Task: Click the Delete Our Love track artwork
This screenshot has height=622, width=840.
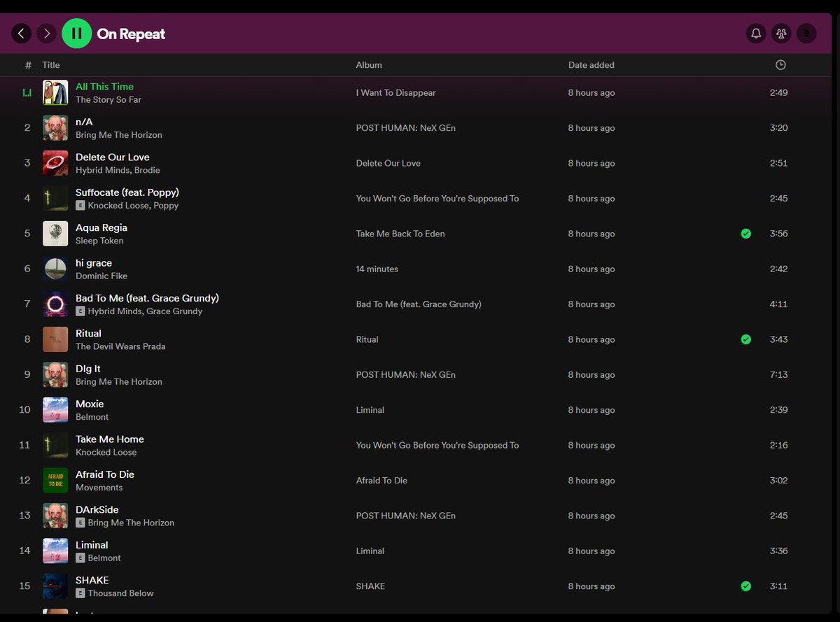Action: tap(55, 163)
